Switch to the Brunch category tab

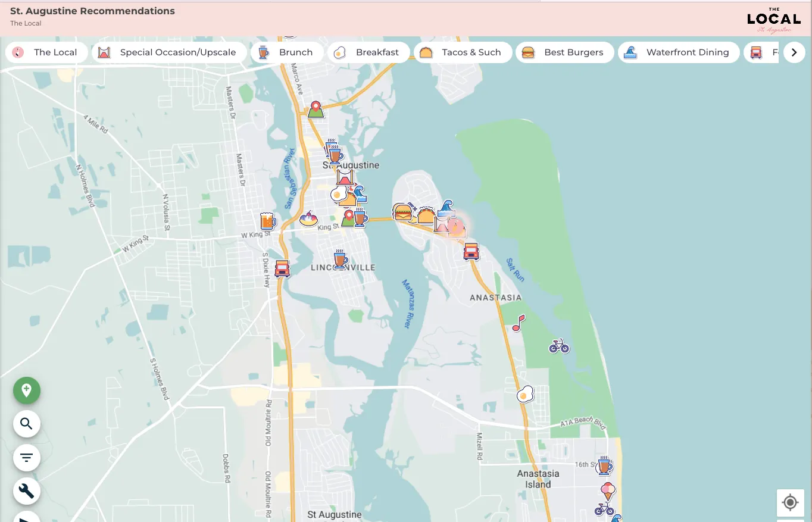[x=288, y=52]
